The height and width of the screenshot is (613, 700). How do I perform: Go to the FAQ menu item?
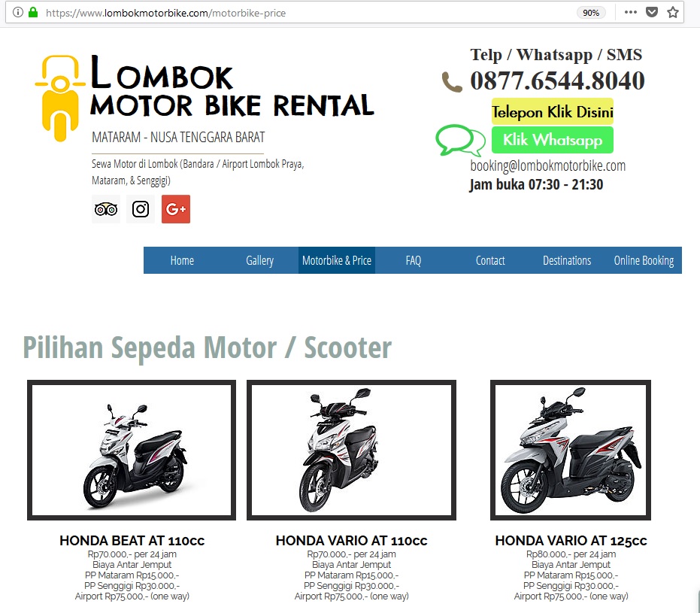(x=414, y=260)
